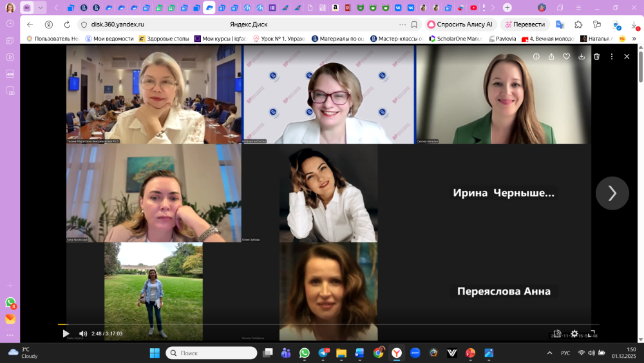Open more actions three-dot menu

(612, 57)
